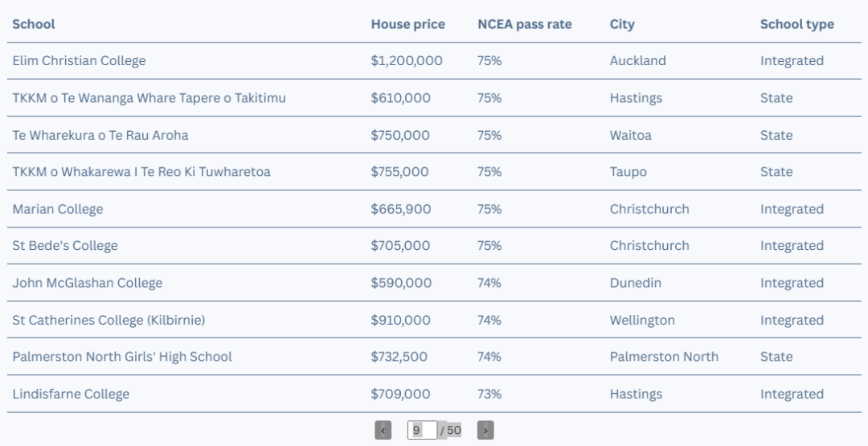Image resolution: width=868 pixels, height=446 pixels.
Task: Sort by the School column header
Action: point(34,24)
